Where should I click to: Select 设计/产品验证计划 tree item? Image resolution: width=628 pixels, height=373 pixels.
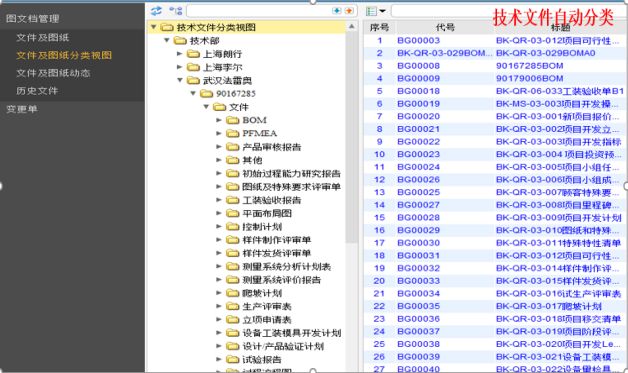tap(283, 346)
